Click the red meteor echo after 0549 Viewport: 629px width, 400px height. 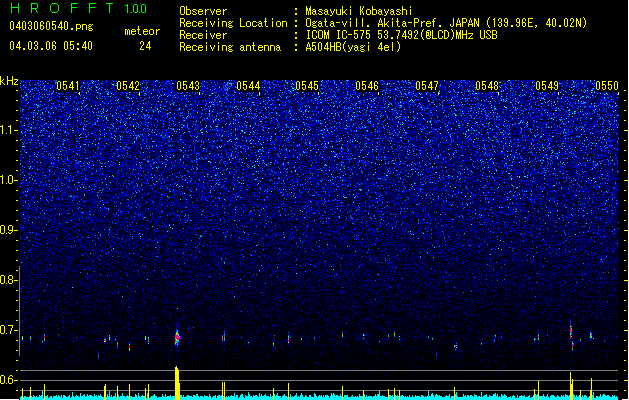tap(571, 331)
